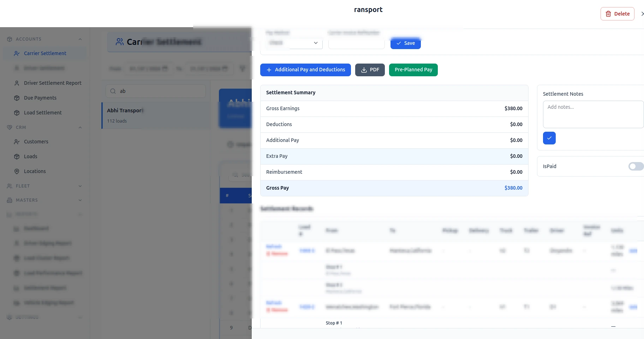This screenshot has width=644, height=339.
Task: Click the Deductions row label
Action: tap(279, 124)
